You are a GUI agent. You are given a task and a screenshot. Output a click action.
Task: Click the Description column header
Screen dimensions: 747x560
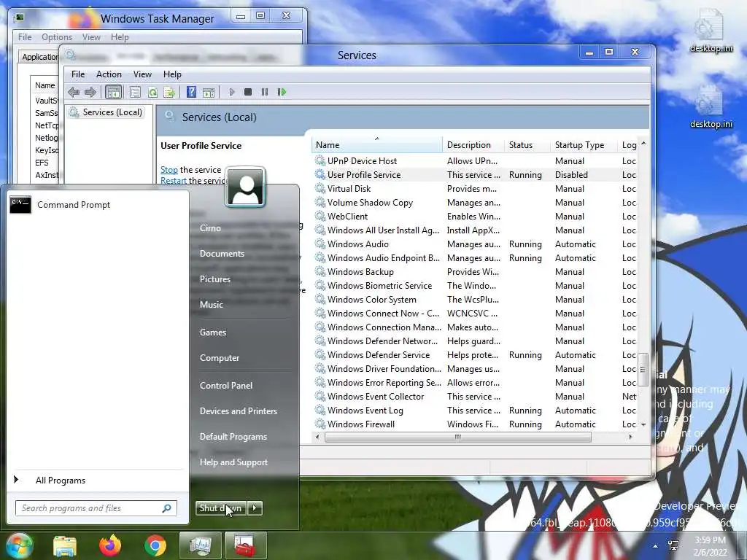473,145
